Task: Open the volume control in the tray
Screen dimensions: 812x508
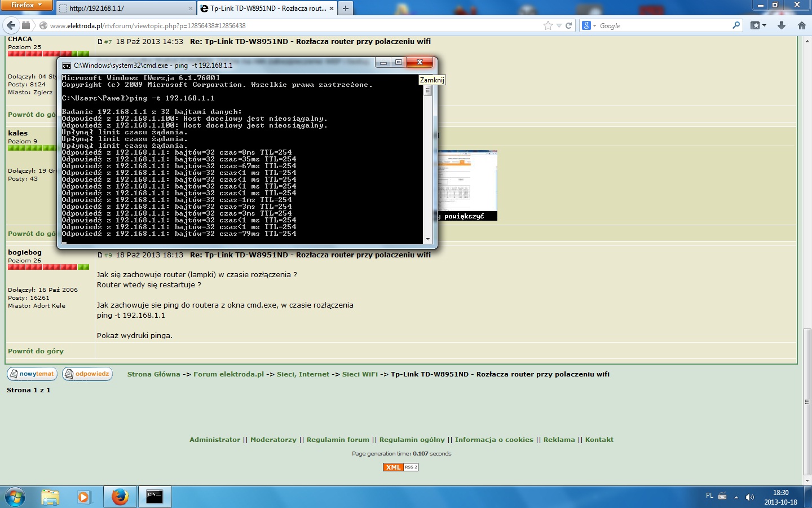Action: coord(749,497)
